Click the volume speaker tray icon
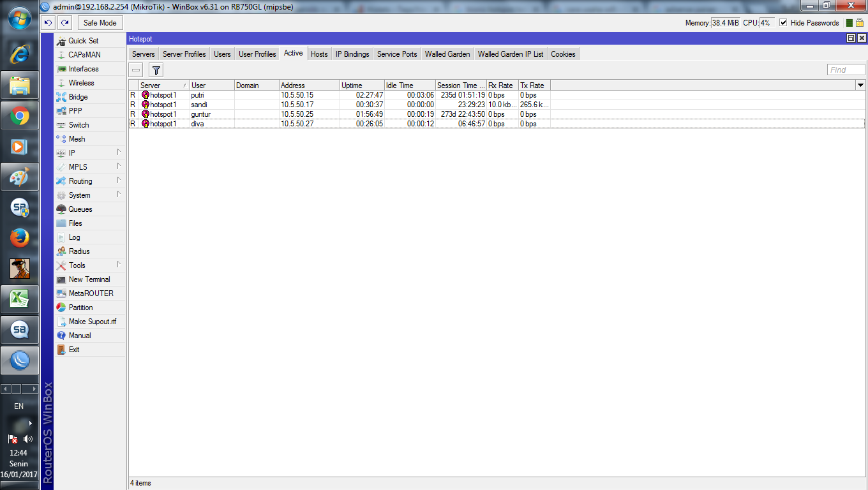The width and height of the screenshot is (868, 490). point(27,439)
